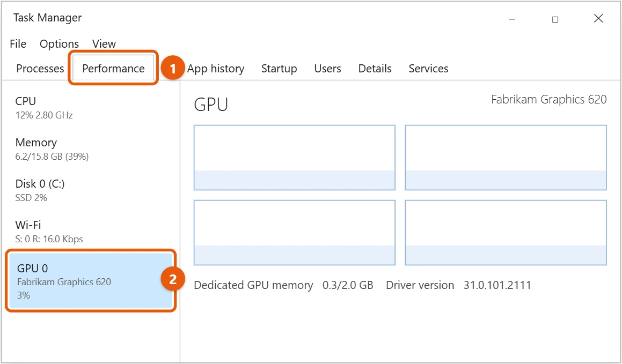Click the 3% GPU usage reading

coord(24,295)
